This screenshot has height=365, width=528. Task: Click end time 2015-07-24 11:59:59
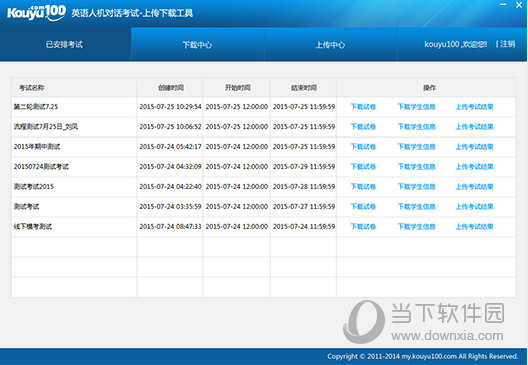[304, 226]
